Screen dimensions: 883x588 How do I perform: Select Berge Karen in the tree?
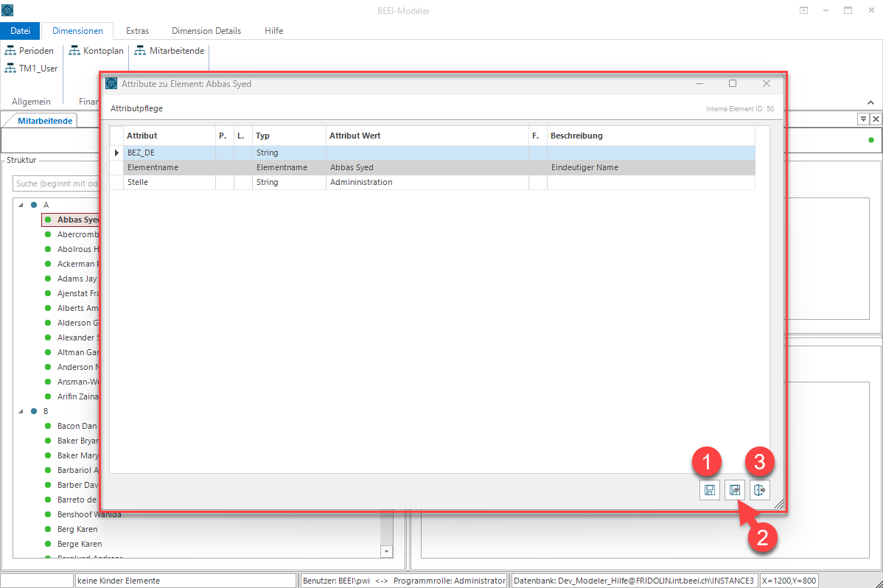80,544
